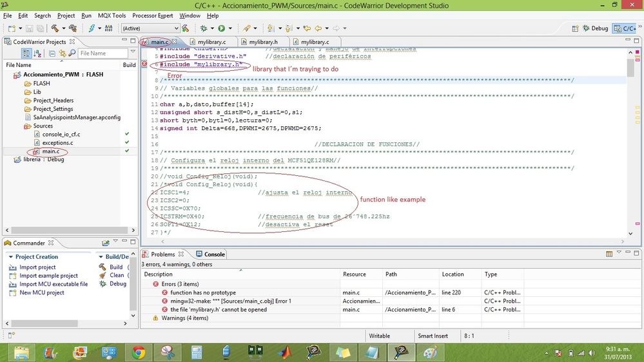
Task: Click the Problems view columns icon
Action: click(x=609, y=254)
